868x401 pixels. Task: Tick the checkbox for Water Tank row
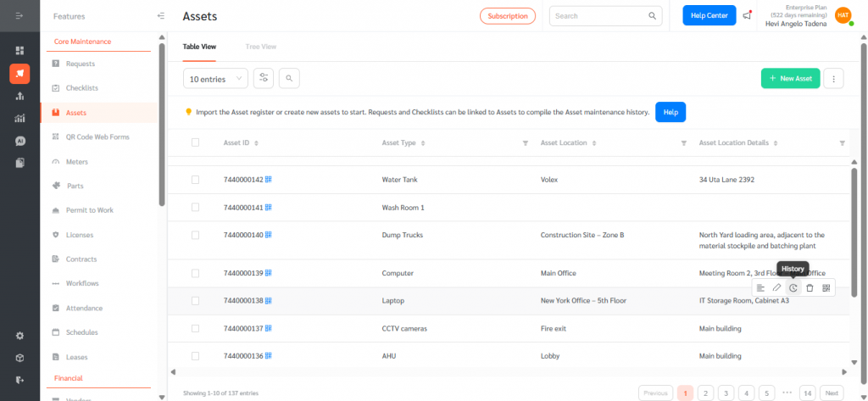[195, 180]
